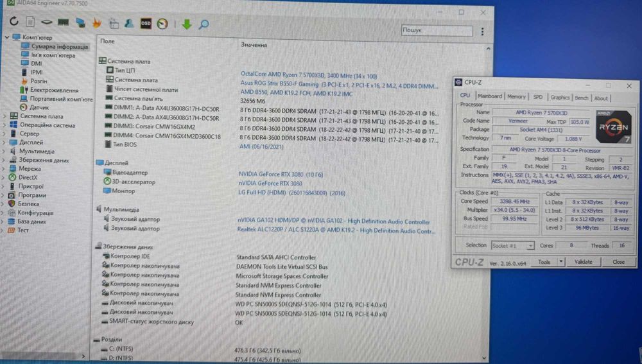Open the AMI (06/16/2021) BIOS link
This screenshot has width=642, height=364.
261,146
